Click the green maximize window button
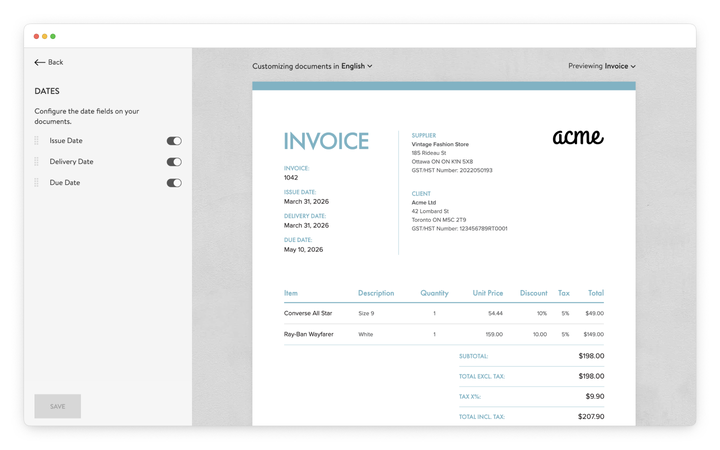The image size is (720, 450). (53, 36)
